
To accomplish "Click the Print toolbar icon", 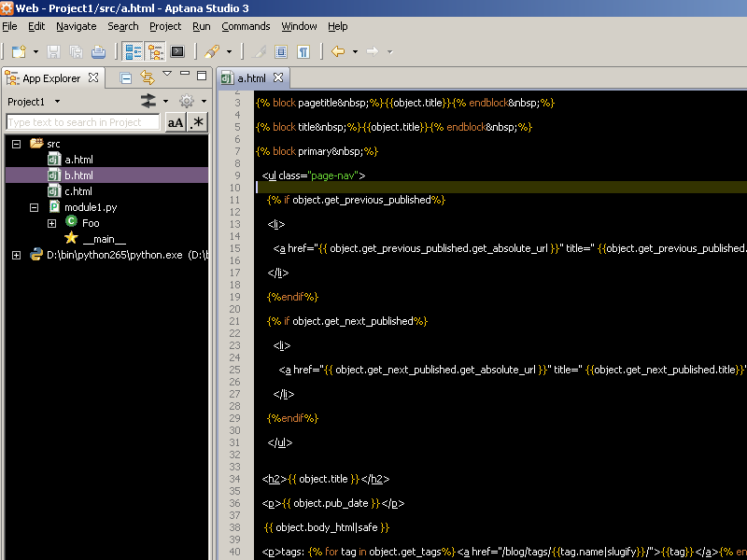I will [x=96, y=51].
